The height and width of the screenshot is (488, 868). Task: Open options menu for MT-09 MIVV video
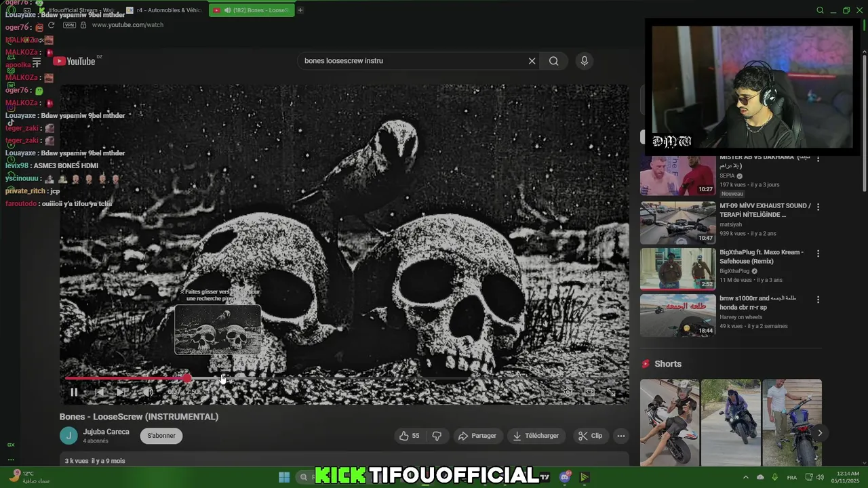[818, 207]
